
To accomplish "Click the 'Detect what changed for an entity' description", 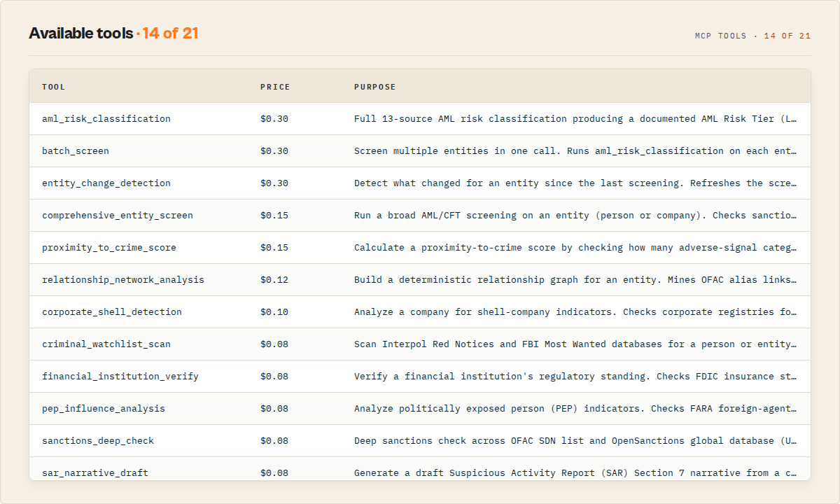I will click(575, 183).
